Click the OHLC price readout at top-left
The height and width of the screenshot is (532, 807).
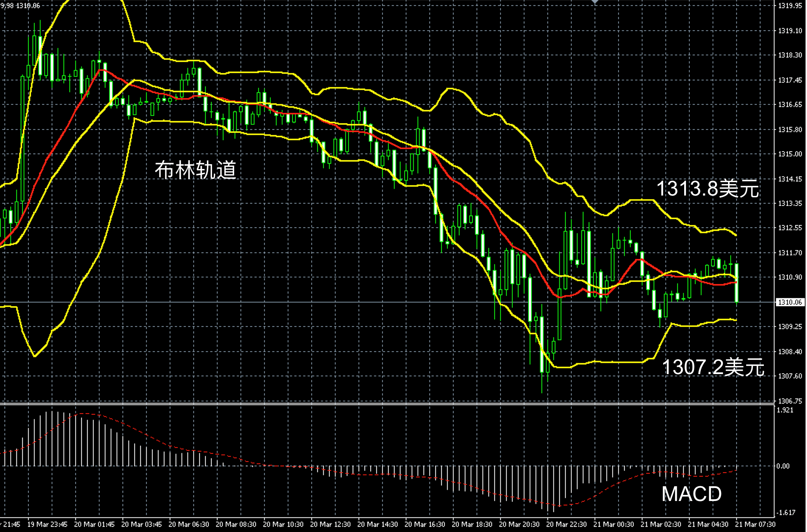click(20, 6)
